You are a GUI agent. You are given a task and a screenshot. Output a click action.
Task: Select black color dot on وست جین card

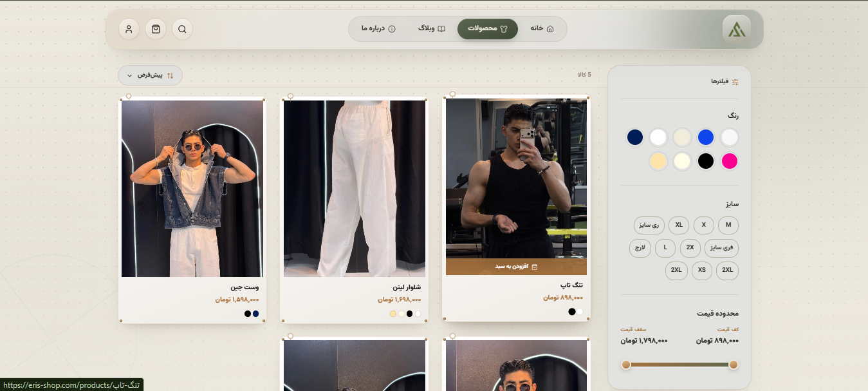click(247, 314)
